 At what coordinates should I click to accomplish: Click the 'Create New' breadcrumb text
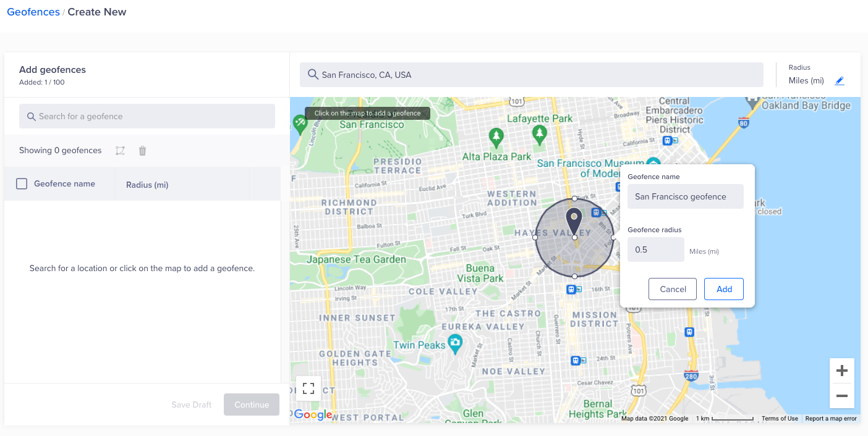[97, 12]
